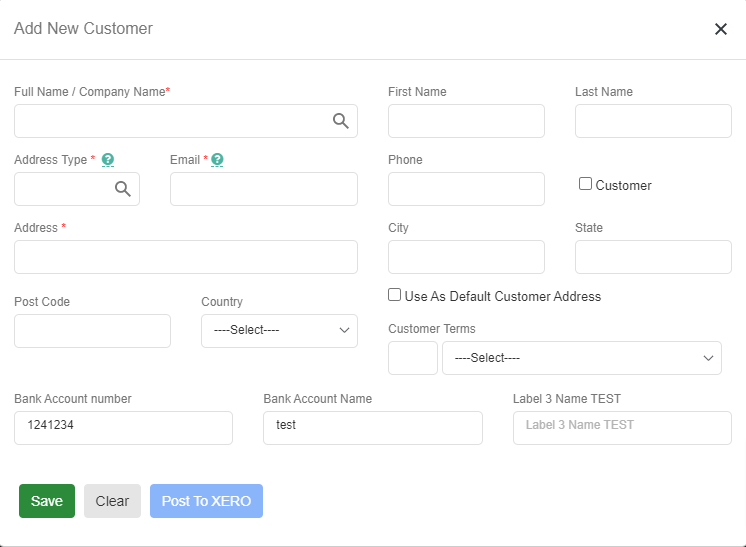The height and width of the screenshot is (547, 746).
Task: Click the Clear button
Action: point(112,501)
